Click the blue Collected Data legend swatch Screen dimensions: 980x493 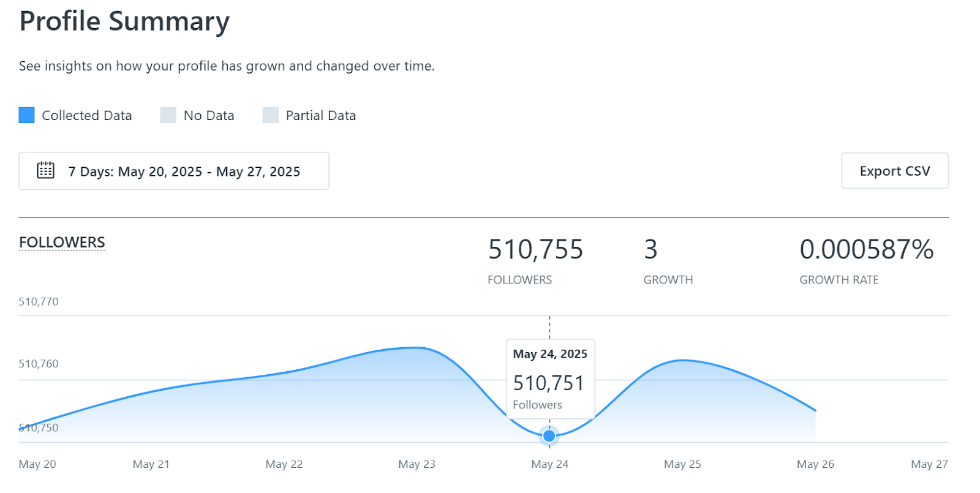[x=27, y=115]
